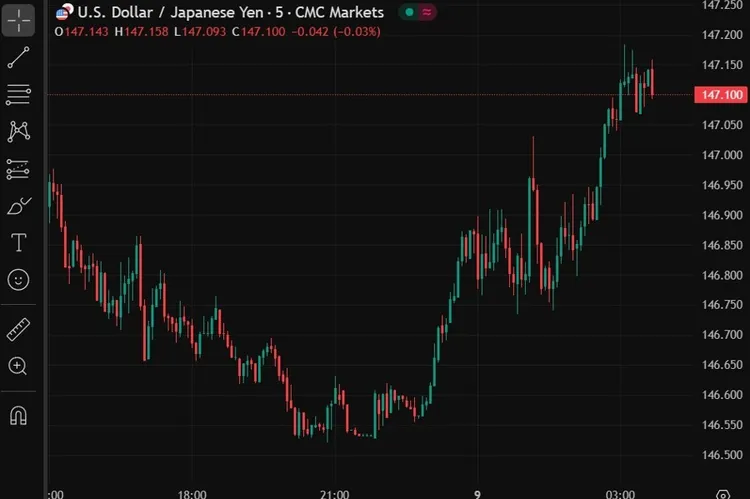Screen dimensions: 750x499
Task: Open the emoji icons tool
Action: pos(18,279)
